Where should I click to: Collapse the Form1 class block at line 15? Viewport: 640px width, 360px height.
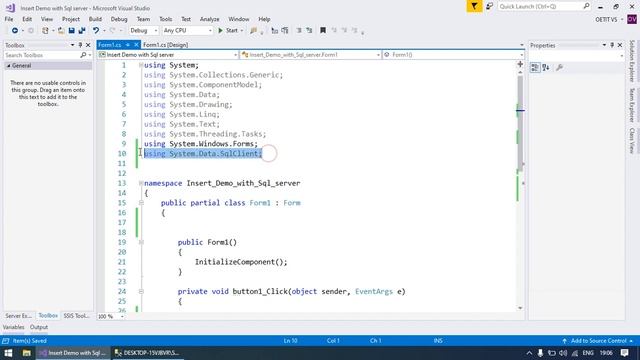tap(141, 203)
